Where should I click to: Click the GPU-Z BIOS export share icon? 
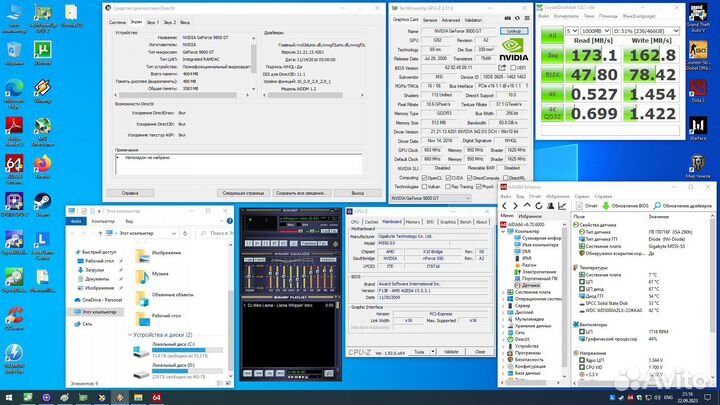coord(501,68)
